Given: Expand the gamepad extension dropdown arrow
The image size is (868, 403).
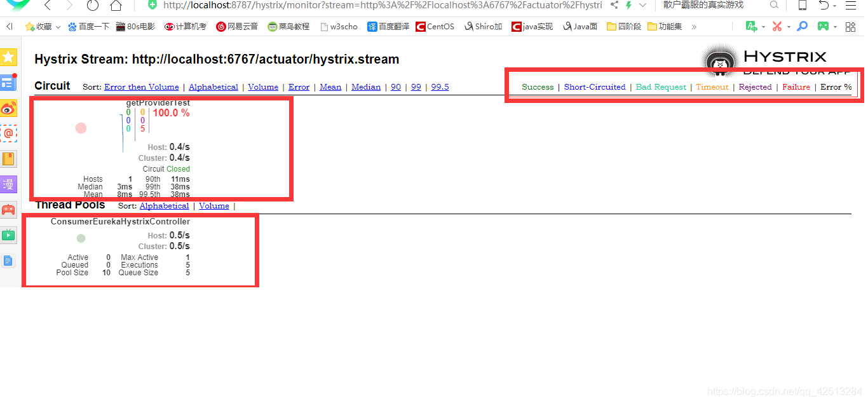Looking at the screenshot, I should pos(835,27).
